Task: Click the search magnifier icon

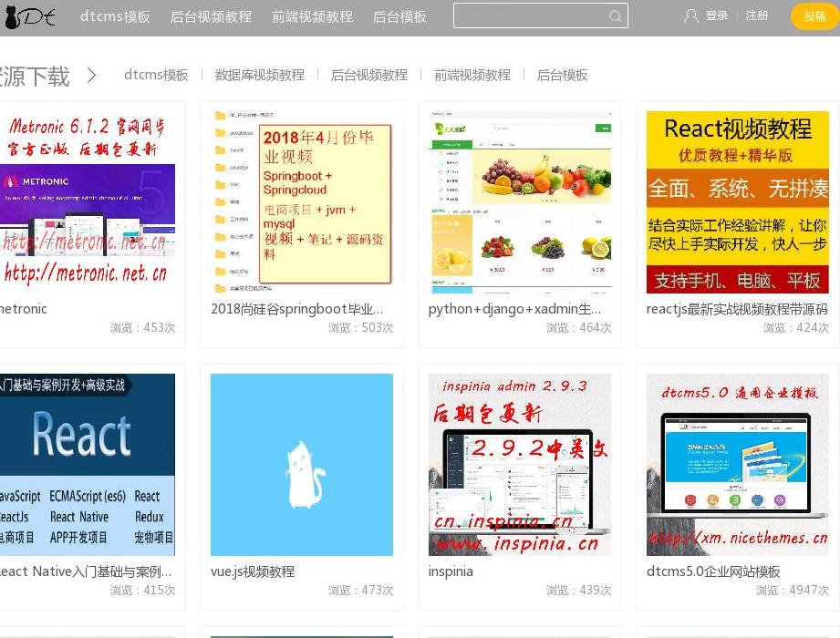Action: click(615, 16)
